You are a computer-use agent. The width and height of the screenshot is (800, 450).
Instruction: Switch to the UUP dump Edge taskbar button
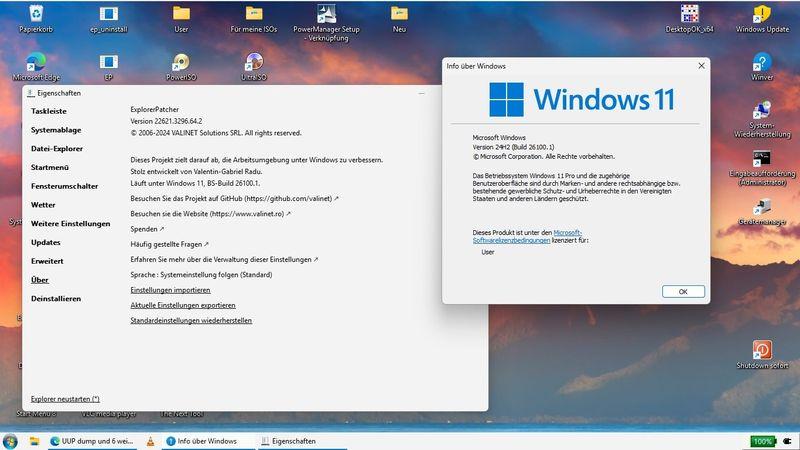(x=92, y=441)
